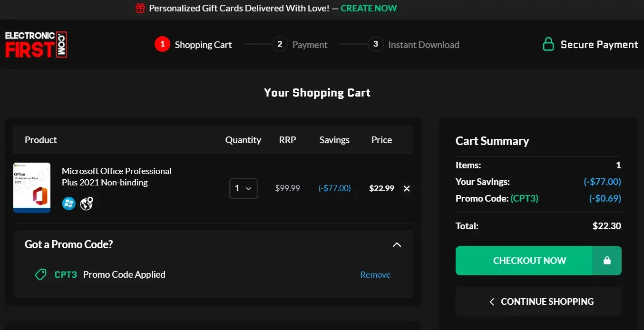Select the Shopping Cart step
644x330 pixels.
(x=193, y=45)
